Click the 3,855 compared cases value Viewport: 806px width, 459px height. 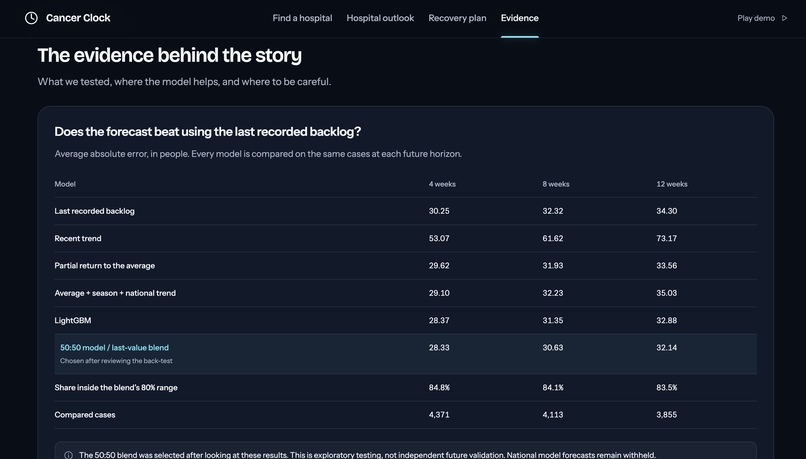(667, 415)
